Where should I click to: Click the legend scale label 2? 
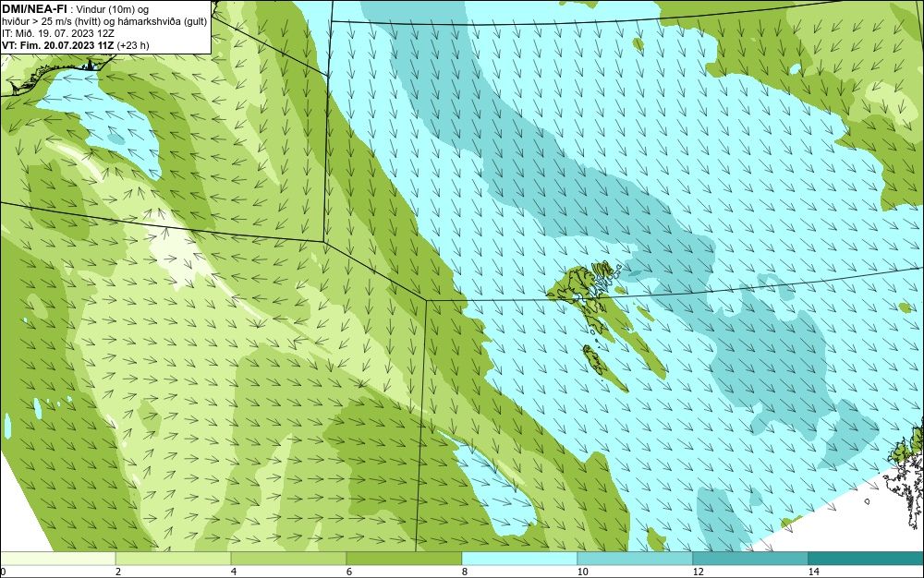click(118, 572)
